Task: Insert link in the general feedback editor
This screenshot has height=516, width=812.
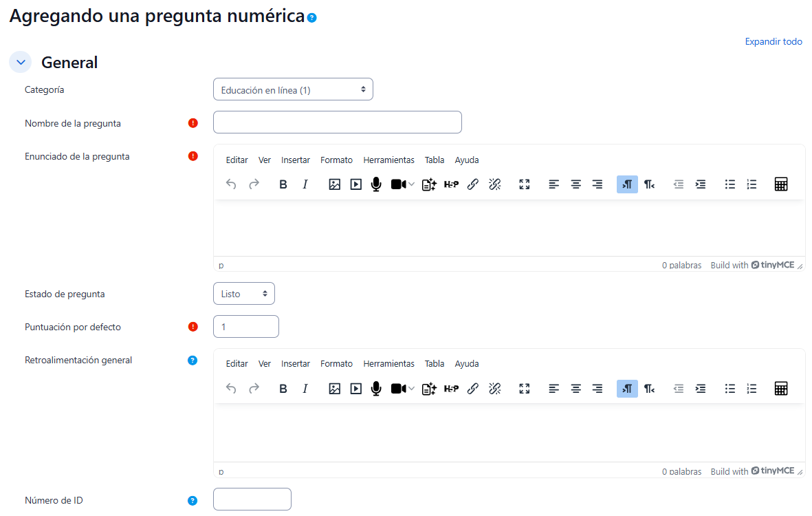Action: point(473,388)
